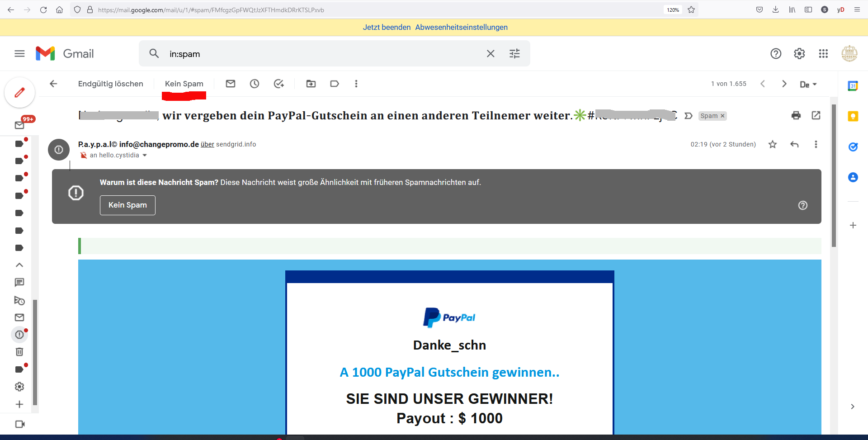This screenshot has width=868, height=440.
Task: Reply to the message
Action: click(794, 144)
